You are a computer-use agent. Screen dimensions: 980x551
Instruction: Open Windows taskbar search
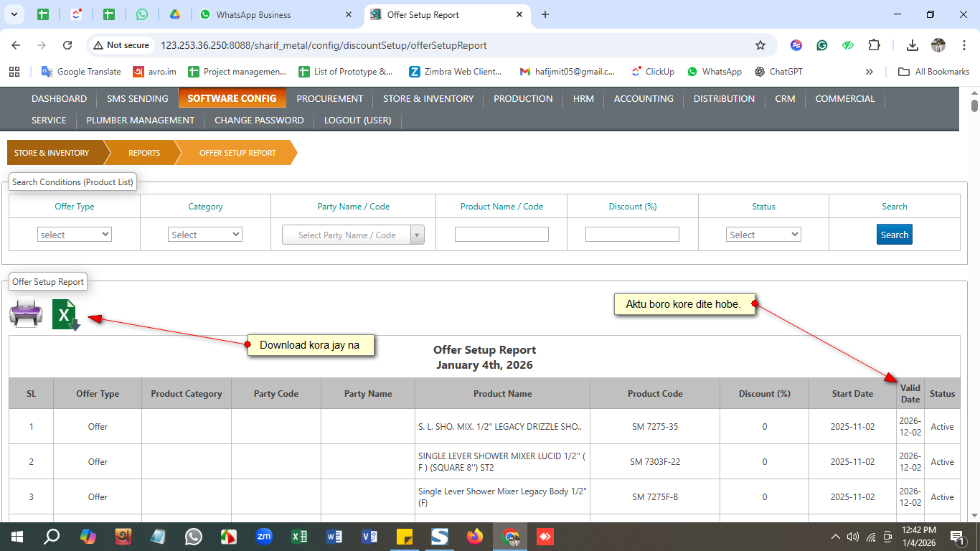point(52,537)
